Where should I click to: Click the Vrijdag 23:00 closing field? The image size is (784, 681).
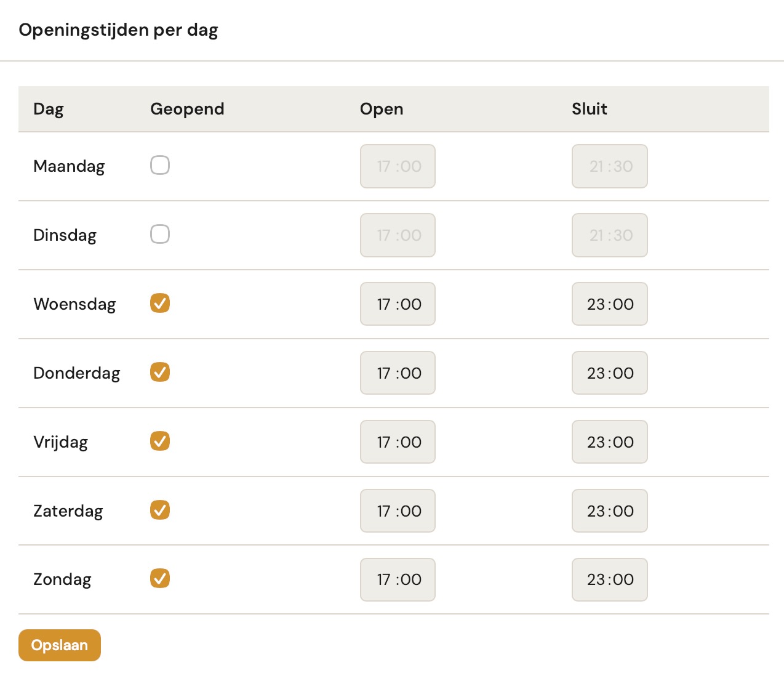tap(609, 441)
